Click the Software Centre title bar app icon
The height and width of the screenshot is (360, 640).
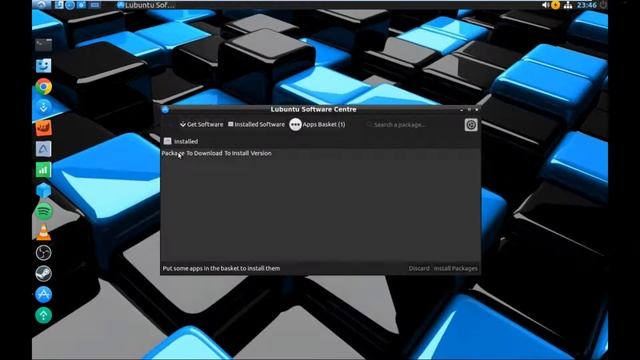point(165,109)
